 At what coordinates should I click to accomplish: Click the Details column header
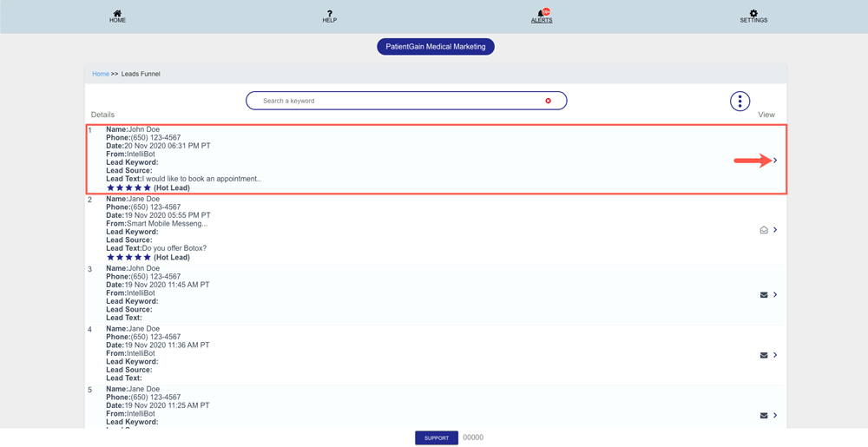pos(102,115)
